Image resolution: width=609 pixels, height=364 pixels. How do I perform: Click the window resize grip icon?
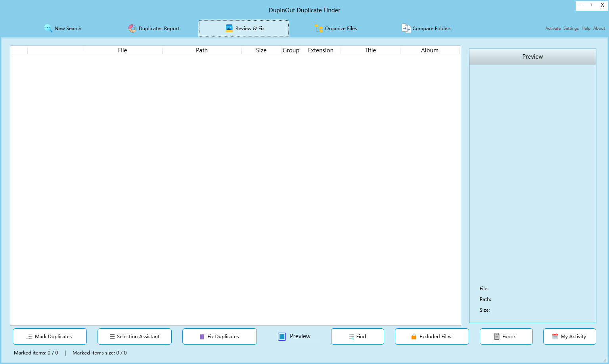tap(605, 360)
